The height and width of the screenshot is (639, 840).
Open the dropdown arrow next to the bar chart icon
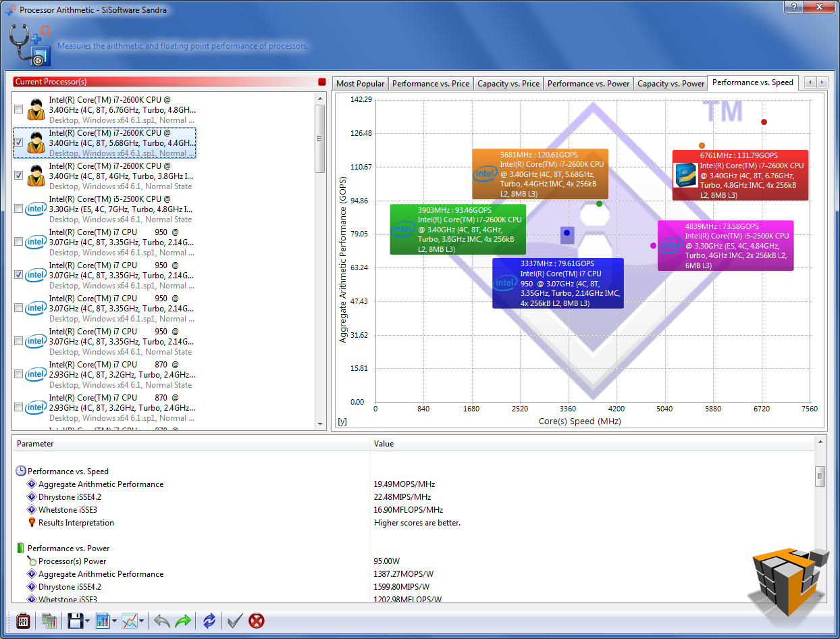click(x=115, y=621)
